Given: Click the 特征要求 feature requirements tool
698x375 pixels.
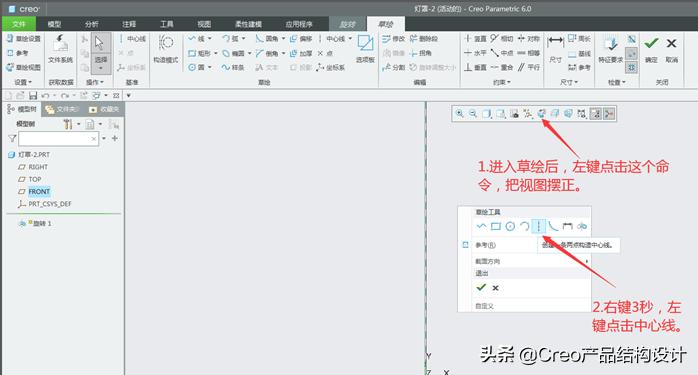Looking at the screenshot, I should [611, 49].
